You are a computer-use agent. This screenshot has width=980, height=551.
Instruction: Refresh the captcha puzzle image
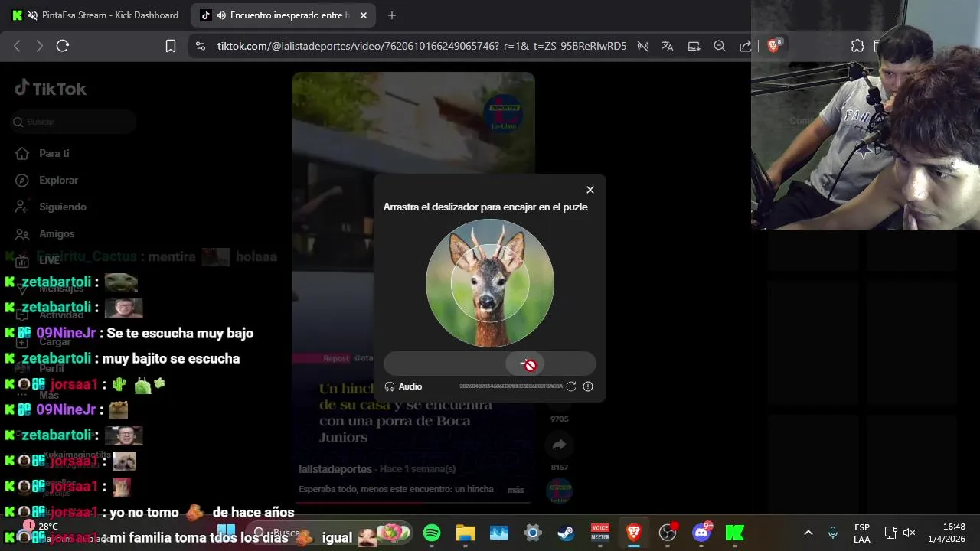(x=570, y=386)
